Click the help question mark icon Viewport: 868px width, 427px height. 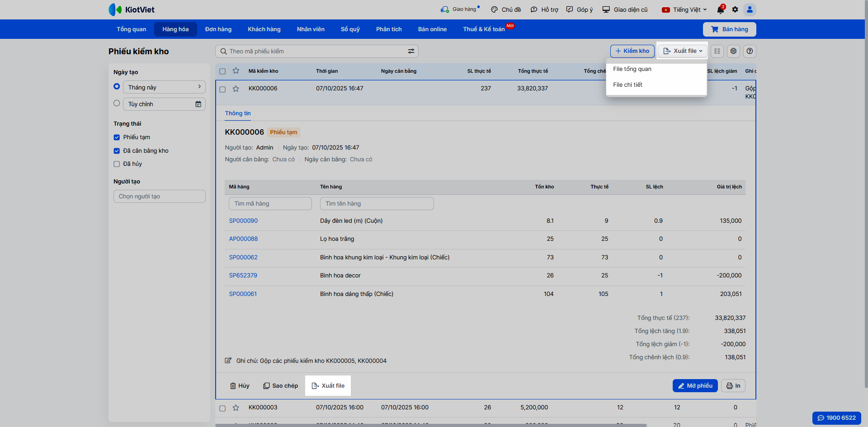click(750, 51)
